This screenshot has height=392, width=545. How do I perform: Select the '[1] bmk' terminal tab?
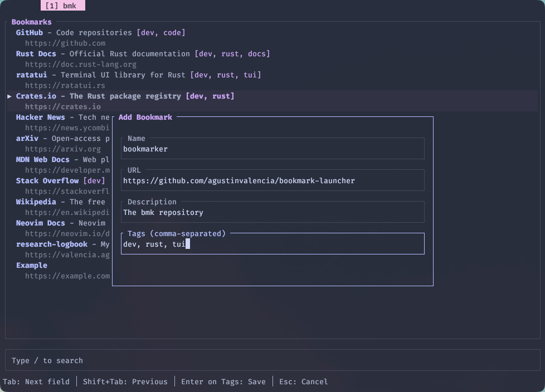click(x=63, y=6)
